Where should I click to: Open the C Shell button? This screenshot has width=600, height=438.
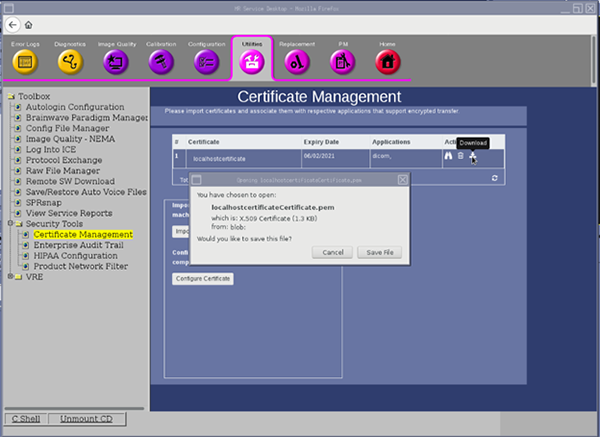pos(25,417)
